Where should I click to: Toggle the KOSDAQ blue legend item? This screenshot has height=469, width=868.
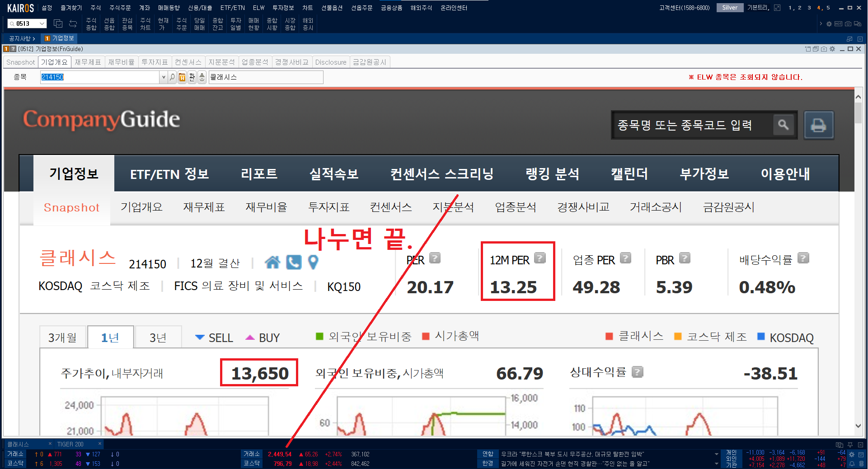785,338
